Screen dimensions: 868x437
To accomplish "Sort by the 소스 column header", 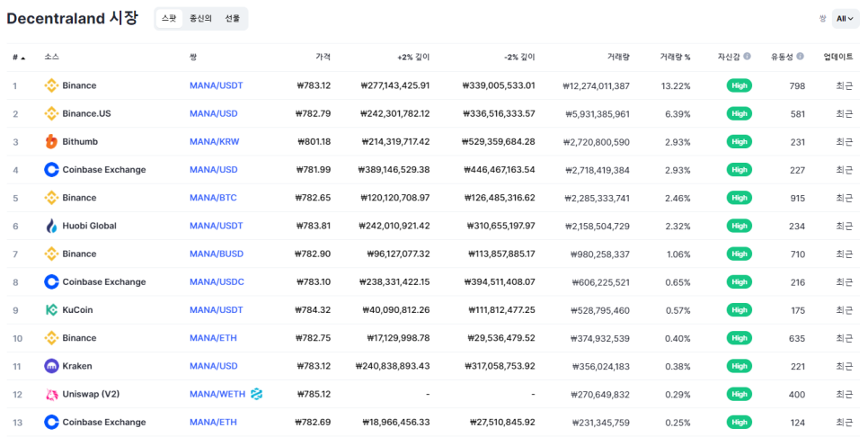I will (x=51, y=57).
